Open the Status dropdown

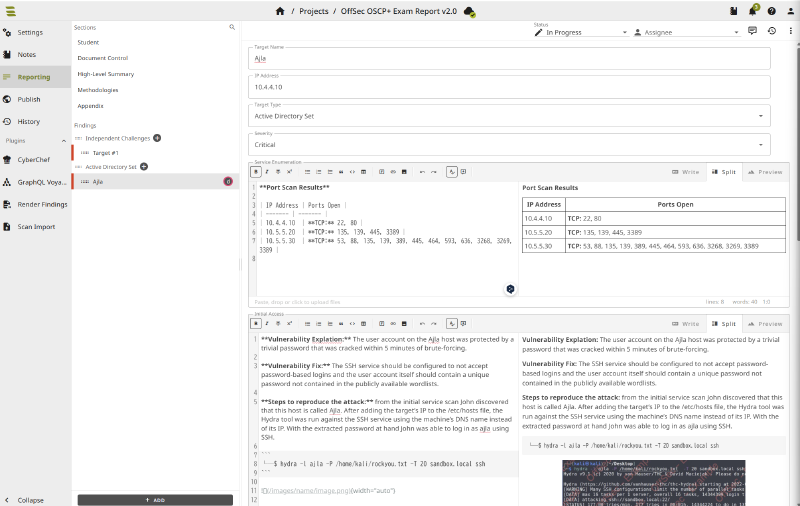(580, 32)
